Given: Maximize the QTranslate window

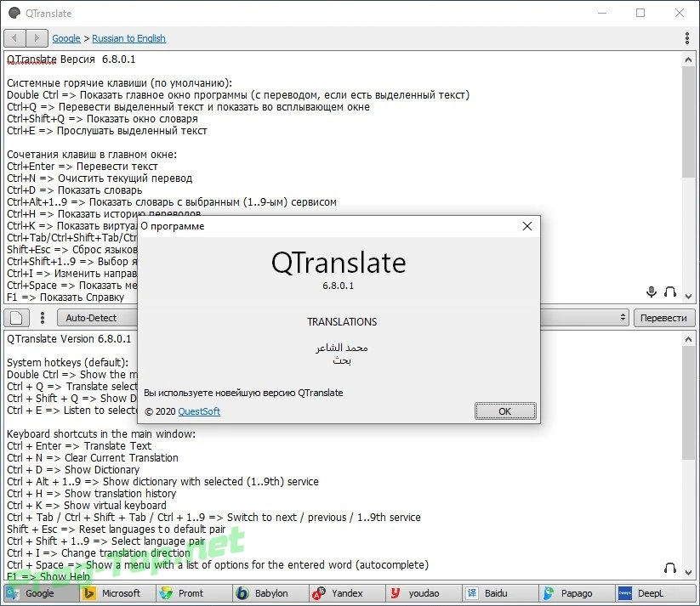Looking at the screenshot, I should (640, 13).
